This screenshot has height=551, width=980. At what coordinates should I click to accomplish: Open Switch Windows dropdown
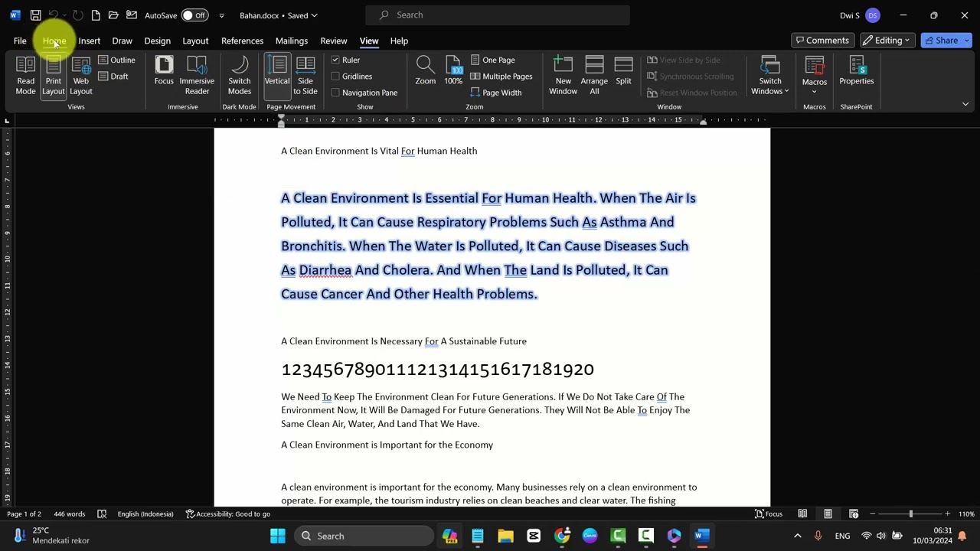point(770,76)
